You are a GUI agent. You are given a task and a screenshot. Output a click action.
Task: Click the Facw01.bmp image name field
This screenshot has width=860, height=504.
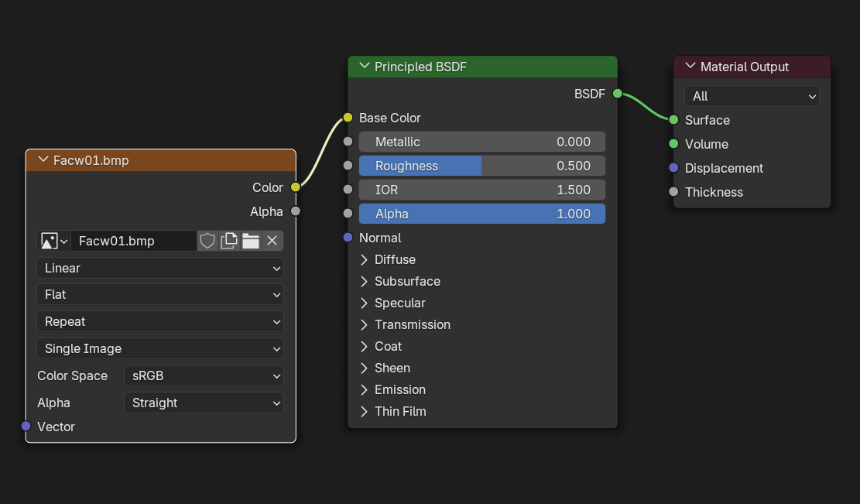[133, 241]
